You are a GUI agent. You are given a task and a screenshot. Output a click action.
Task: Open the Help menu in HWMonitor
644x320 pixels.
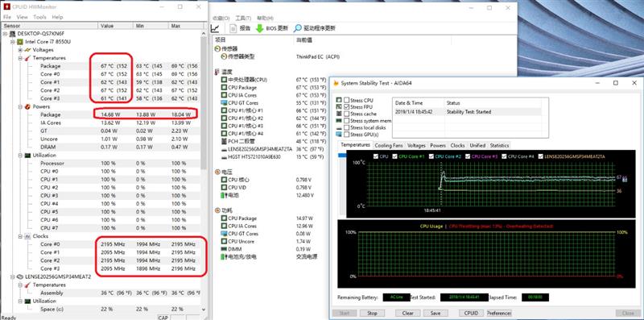pyautogui.click(x=57, y=17)
